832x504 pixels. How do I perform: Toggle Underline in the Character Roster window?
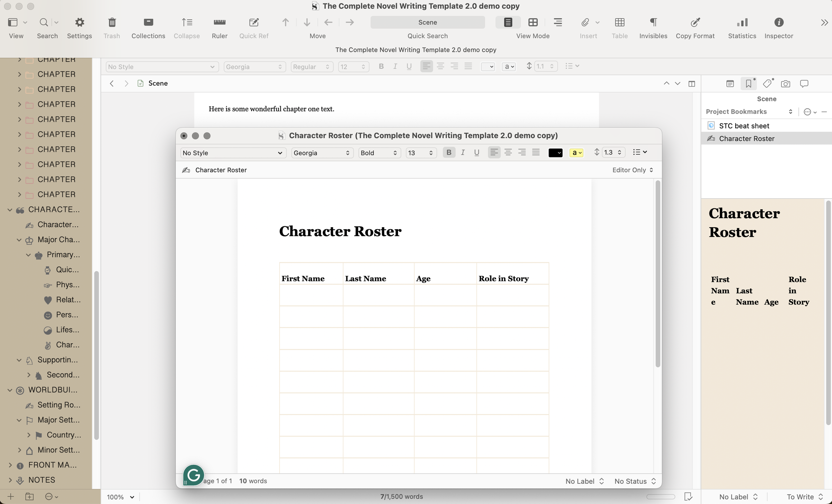(477, 152)
